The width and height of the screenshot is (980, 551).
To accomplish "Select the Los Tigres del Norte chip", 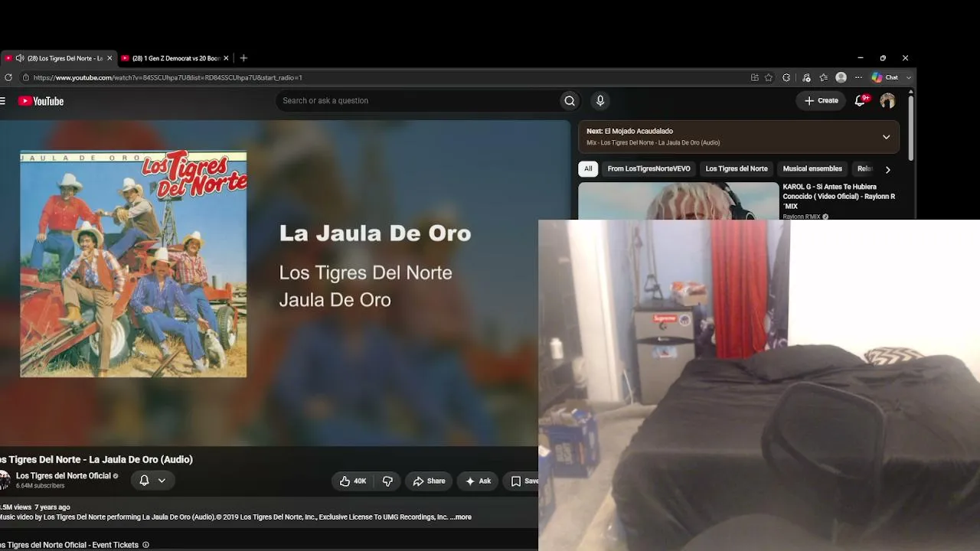I will 737,168.
